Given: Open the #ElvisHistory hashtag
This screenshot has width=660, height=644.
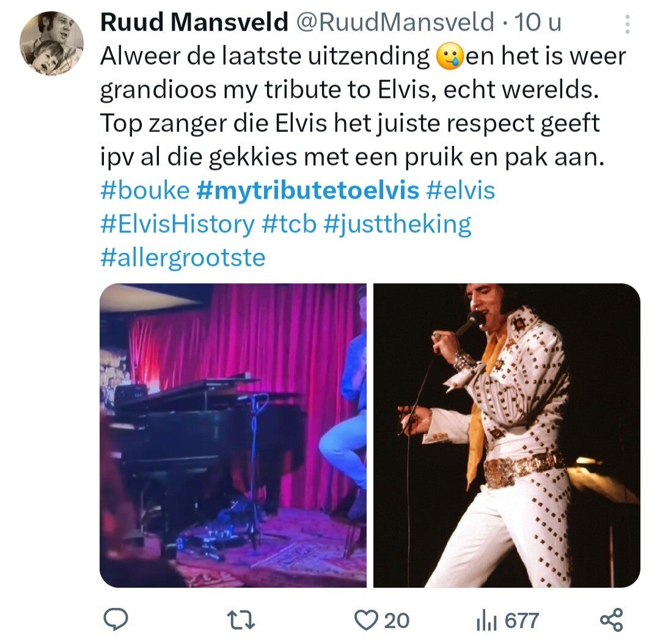Looking at the screenshot, I should pos(178,224).
